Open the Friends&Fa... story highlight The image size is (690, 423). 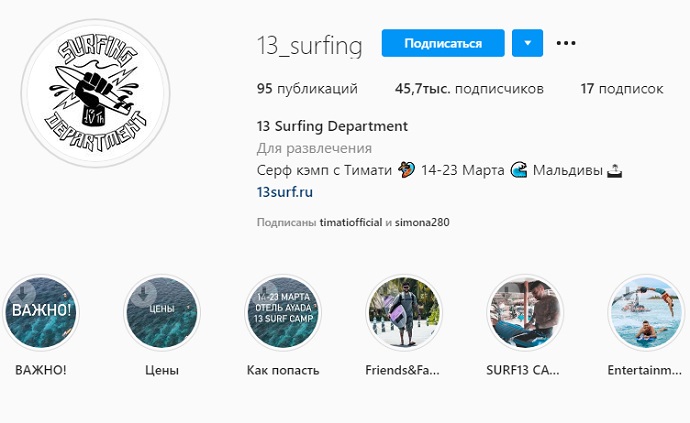404,313
